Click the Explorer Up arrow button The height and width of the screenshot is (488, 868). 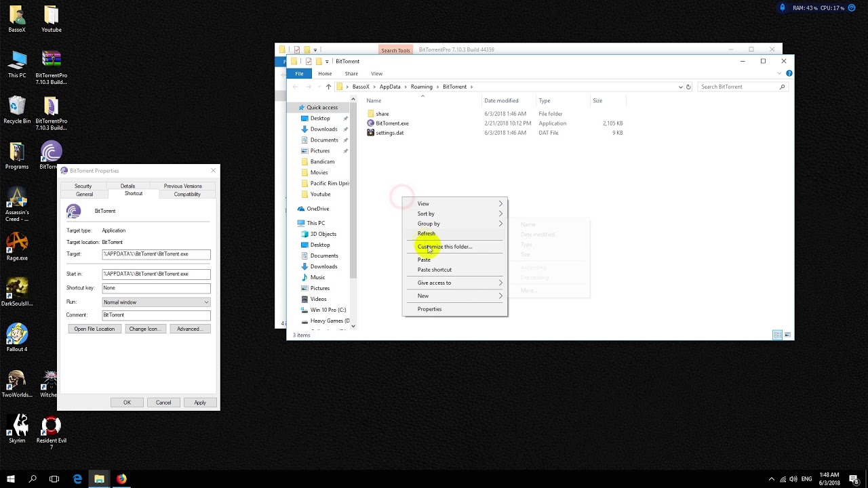point(328,87)
